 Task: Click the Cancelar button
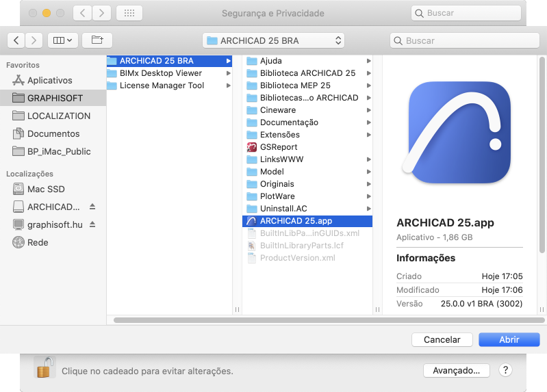click(x=442, y=340)
